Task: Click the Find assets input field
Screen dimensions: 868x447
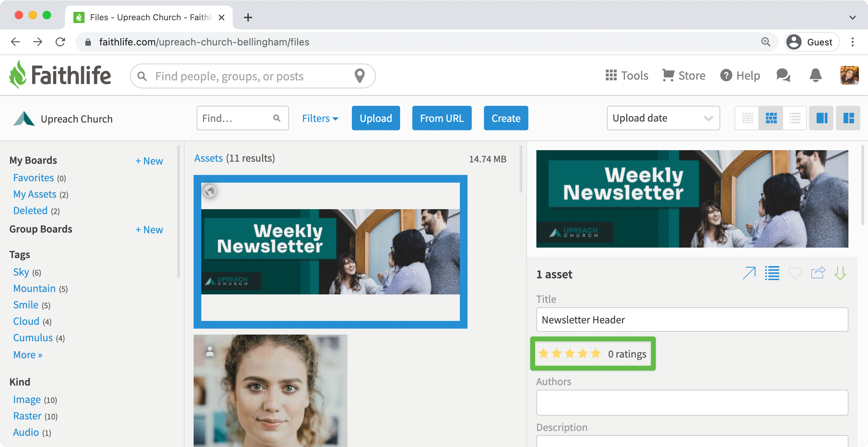Action: click(243, 118)
